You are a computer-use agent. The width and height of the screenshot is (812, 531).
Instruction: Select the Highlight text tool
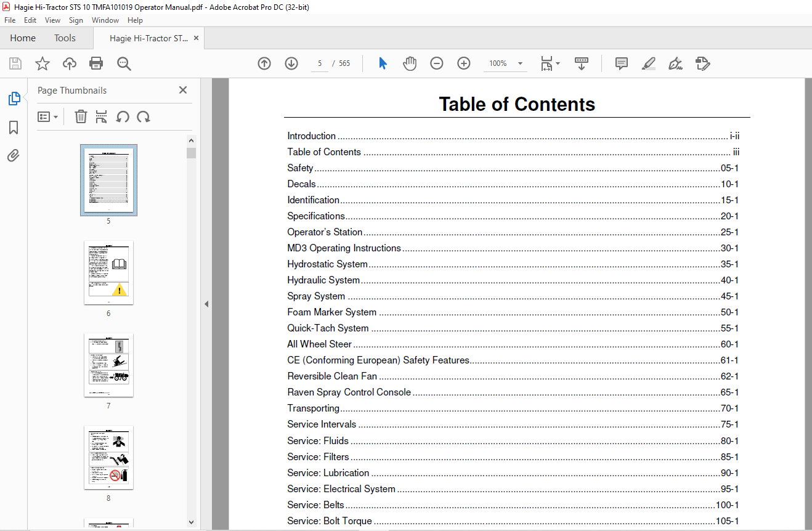(x=648, y=63)
